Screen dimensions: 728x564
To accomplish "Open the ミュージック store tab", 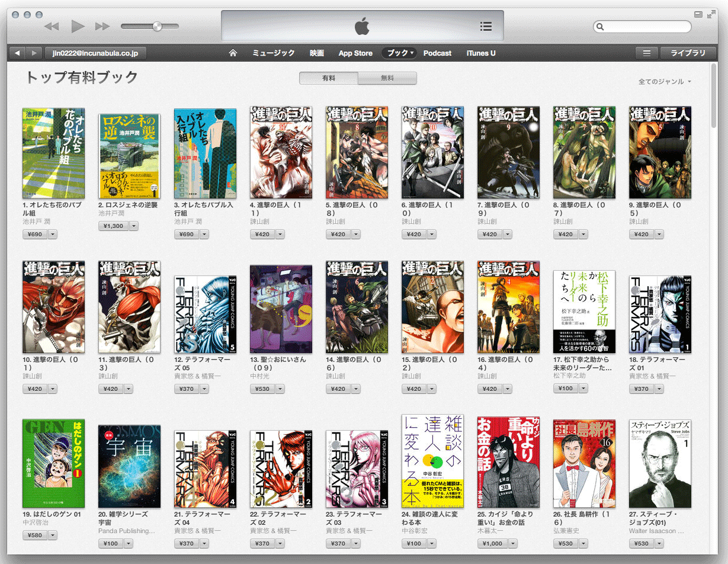I will 273,53.
